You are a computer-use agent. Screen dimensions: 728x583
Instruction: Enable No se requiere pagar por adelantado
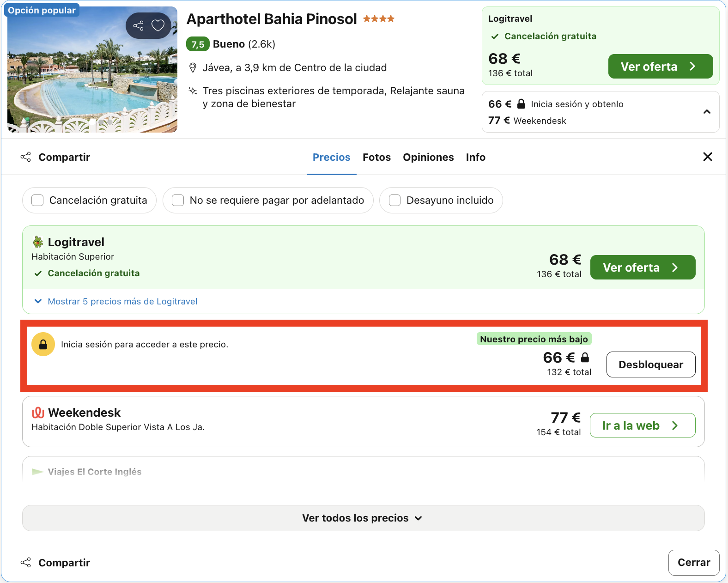point(178,200)
